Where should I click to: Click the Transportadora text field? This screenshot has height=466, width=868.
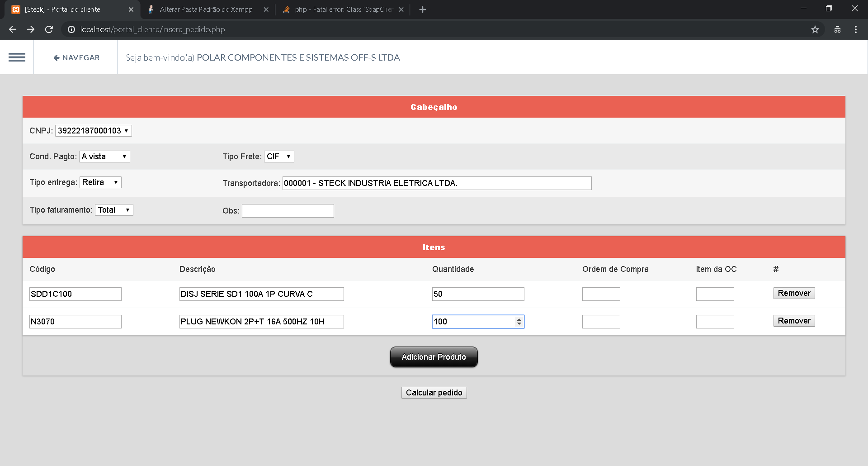tap(437, 183)
